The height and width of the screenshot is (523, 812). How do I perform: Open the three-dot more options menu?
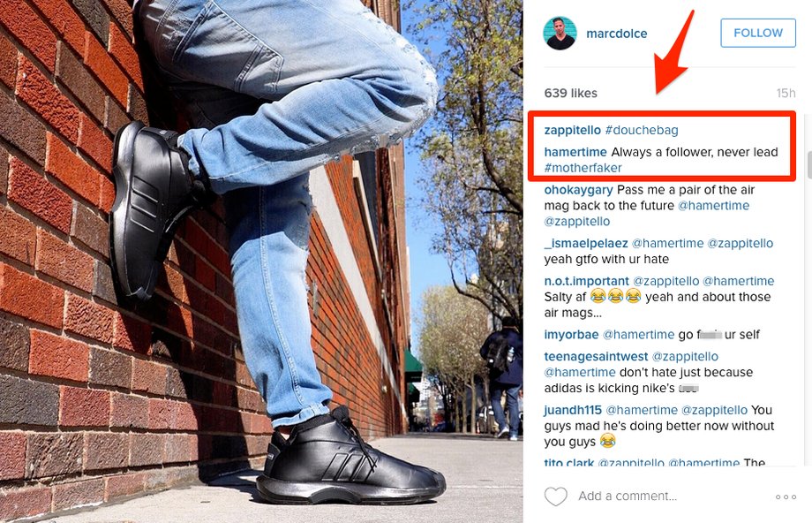coord(786,497)
